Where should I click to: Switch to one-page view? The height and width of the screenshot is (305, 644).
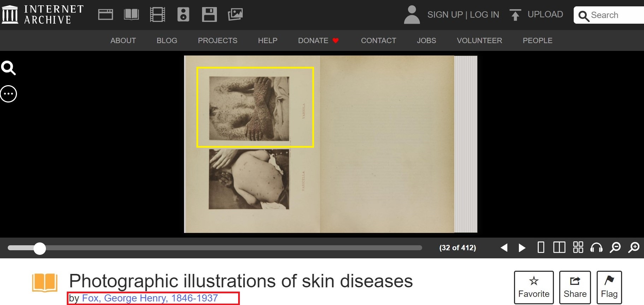[540, 247]
